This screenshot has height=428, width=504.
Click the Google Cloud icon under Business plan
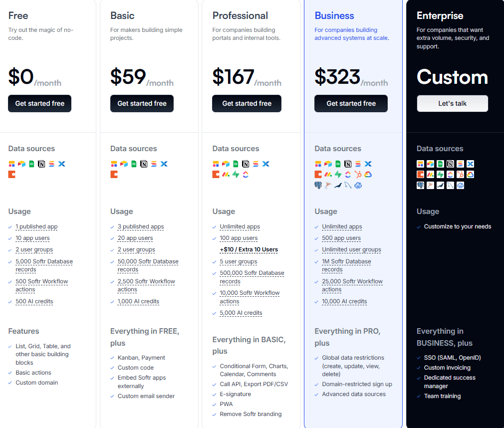click(368, 174)
